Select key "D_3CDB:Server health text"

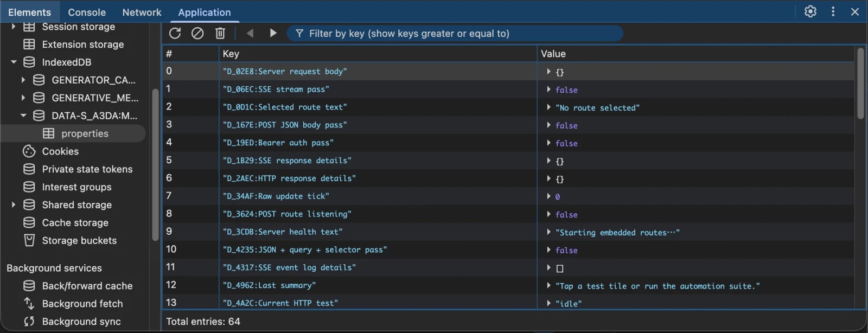(x=283, y=232)
